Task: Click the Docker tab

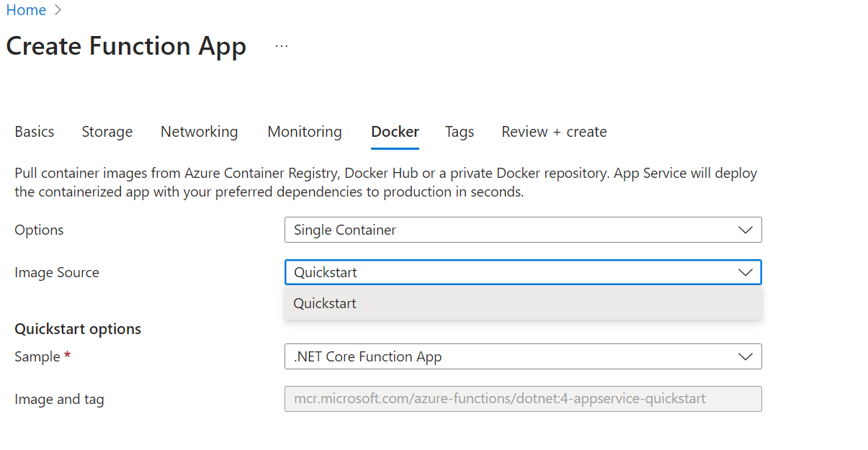Action: pyautogui.click(x=395, y=132)
